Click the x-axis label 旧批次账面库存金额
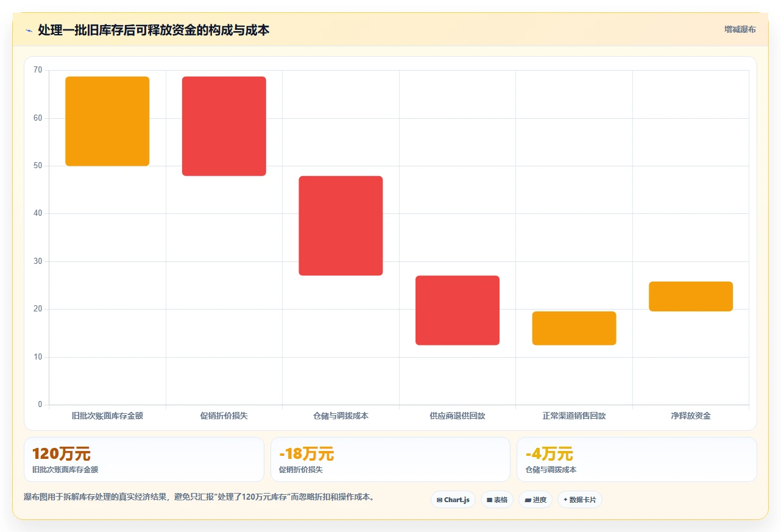Image resolution: width=781 pixels, height=532 pixels. coord(107,416)
